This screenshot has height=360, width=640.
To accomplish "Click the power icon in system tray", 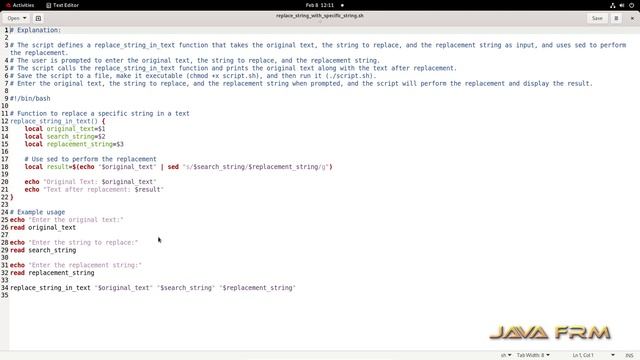I will (x=631, y=5).
